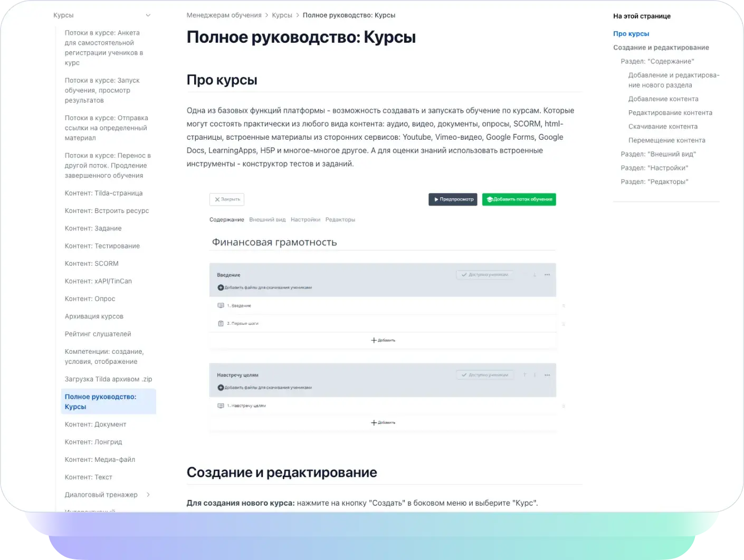744x560 pixels.
Task: Jump to 'Про курсы' in page contents
Action: point(631,34)
